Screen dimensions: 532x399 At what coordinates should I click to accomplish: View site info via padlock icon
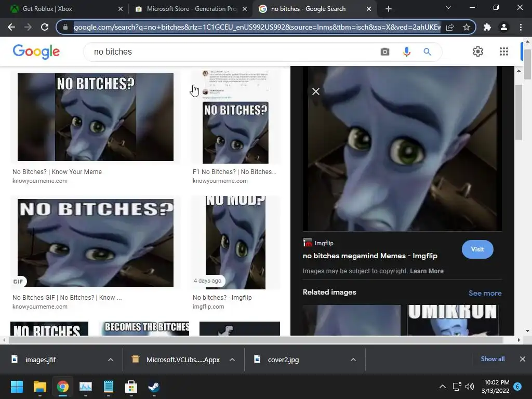[65, 27]
